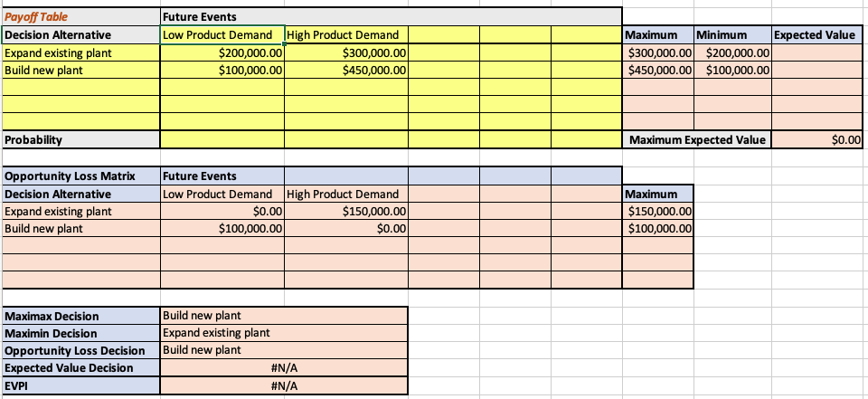Click the Minimum column header
This screenshot has width=868, height=399.
(x=732, y=35)
